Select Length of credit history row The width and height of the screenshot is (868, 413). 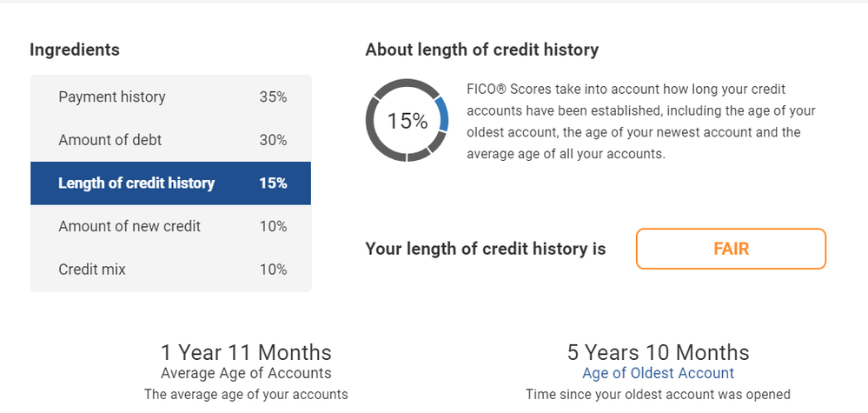[x=170, y=183]
